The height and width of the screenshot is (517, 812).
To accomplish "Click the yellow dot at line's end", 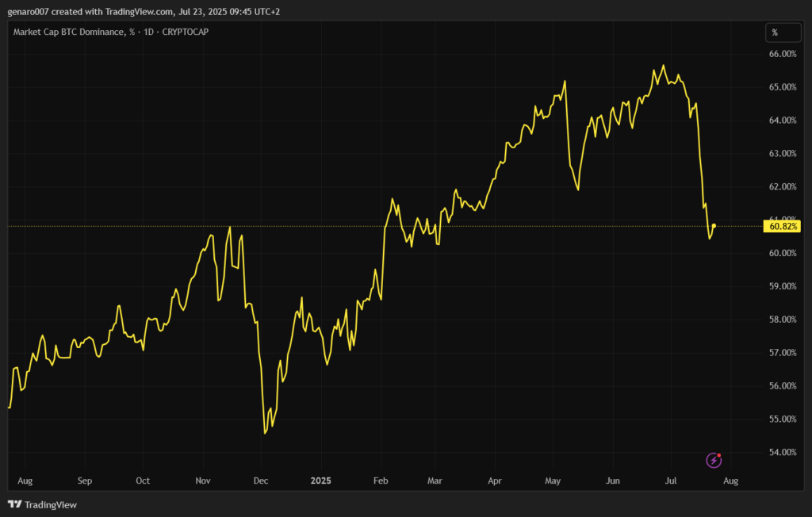I will (714, 226).
